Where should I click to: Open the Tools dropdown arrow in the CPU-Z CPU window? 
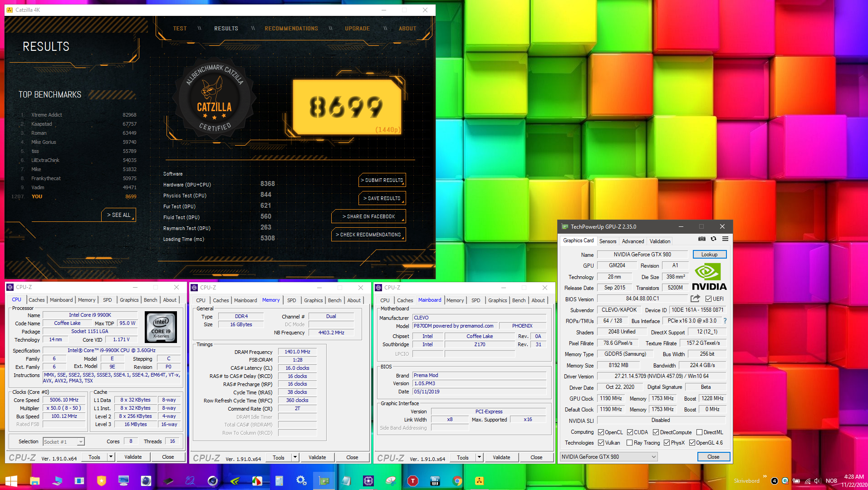[x=111, y=457]
